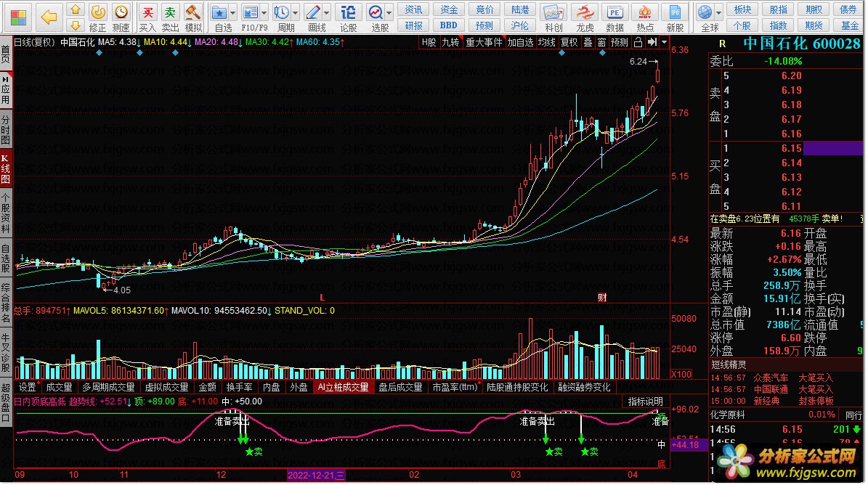Click the 财 marker on the K-line chart
Viewport: 868px width, 485px height.
point(601,298)
